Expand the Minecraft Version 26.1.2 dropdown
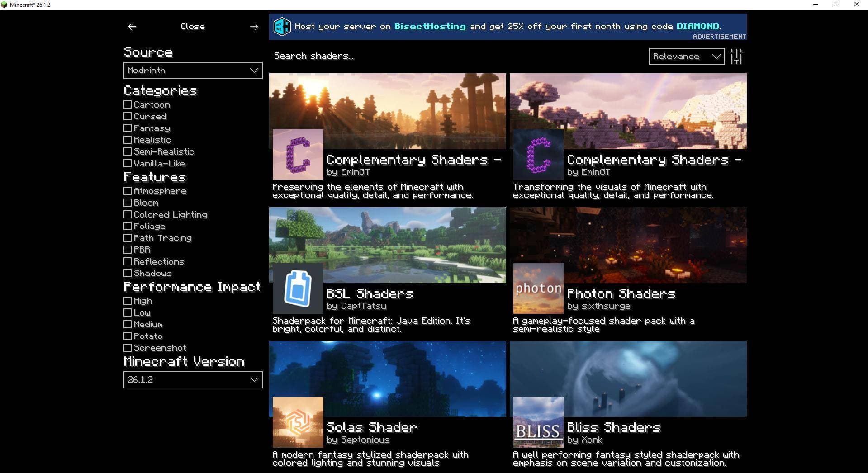 point(193,380)
